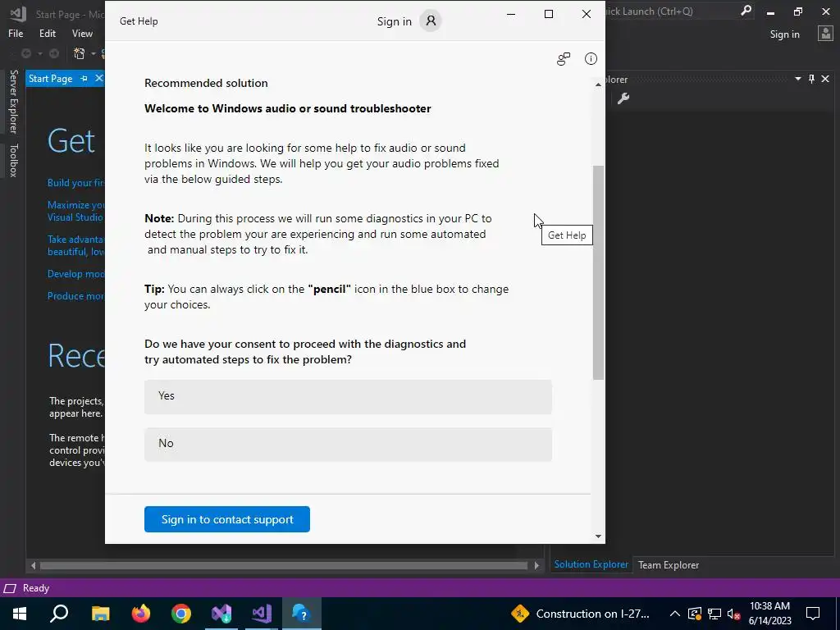Answer Yes to the diagnostics consent
Image resolution: width=840 pixels, height=630 pixels.
click(348, 396)
